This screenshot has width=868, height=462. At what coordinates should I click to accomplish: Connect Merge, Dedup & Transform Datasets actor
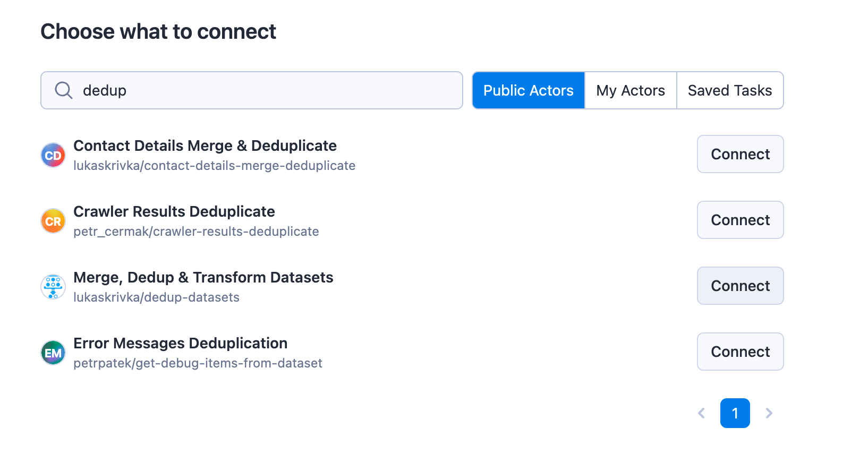pos(741,286)
